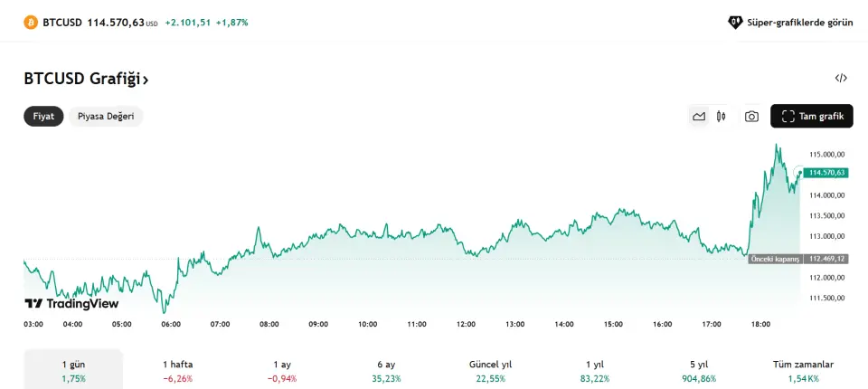Click the Bitcoin logo icon

pyautogui.click(x=30, y=22)
